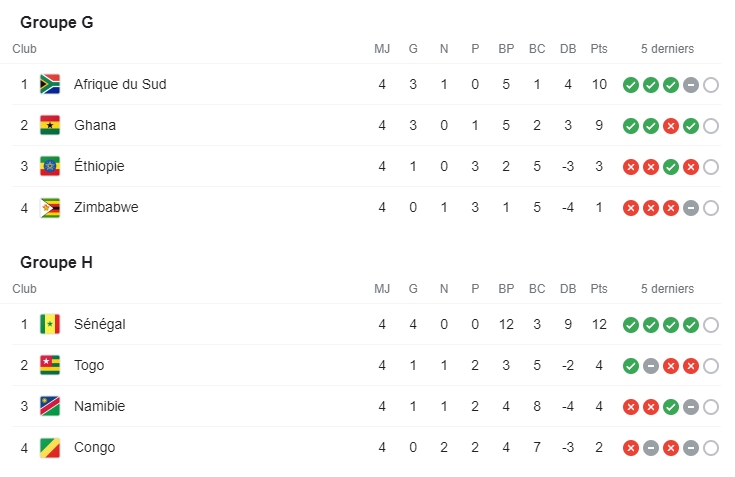Open the Zimbabwe team link

(106, 207)
